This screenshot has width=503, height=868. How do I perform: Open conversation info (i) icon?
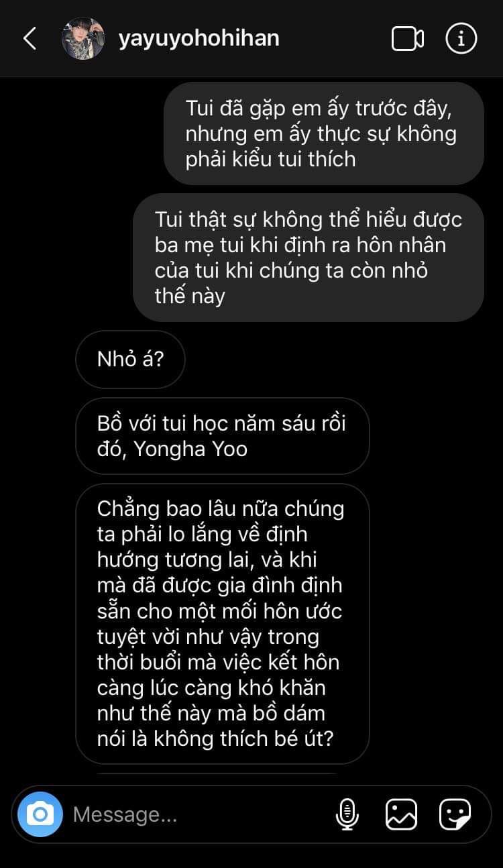click(x=461, y=39)
